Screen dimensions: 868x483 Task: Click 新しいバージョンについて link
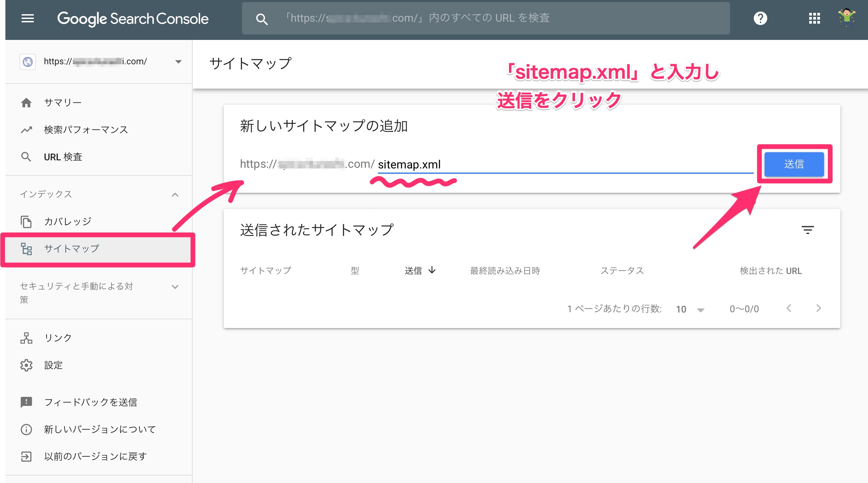(100, 429)
